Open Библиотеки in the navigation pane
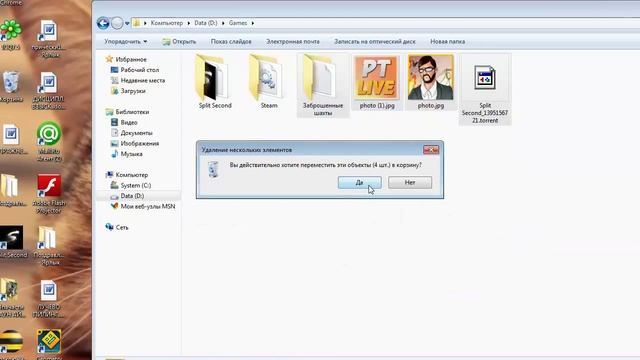Viewport: 640px width, 360px height. 127,112
